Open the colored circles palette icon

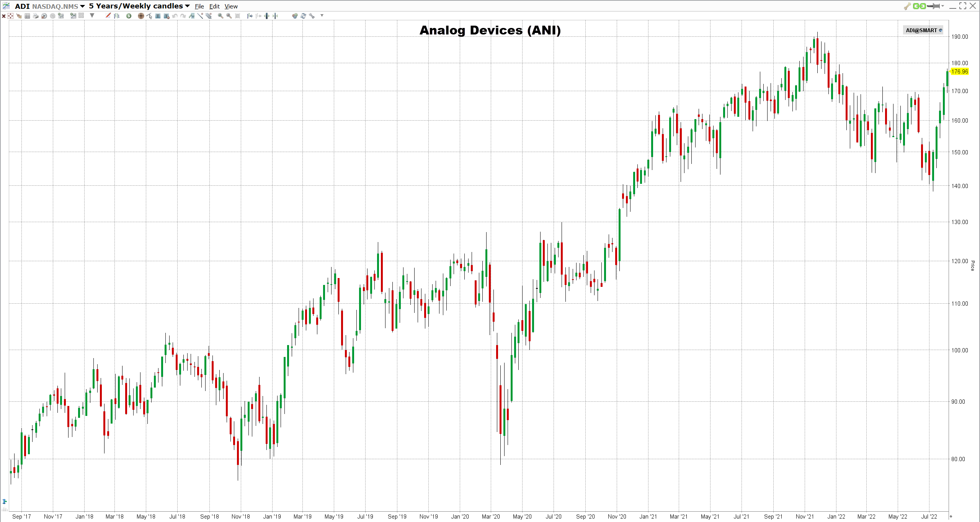294,16
